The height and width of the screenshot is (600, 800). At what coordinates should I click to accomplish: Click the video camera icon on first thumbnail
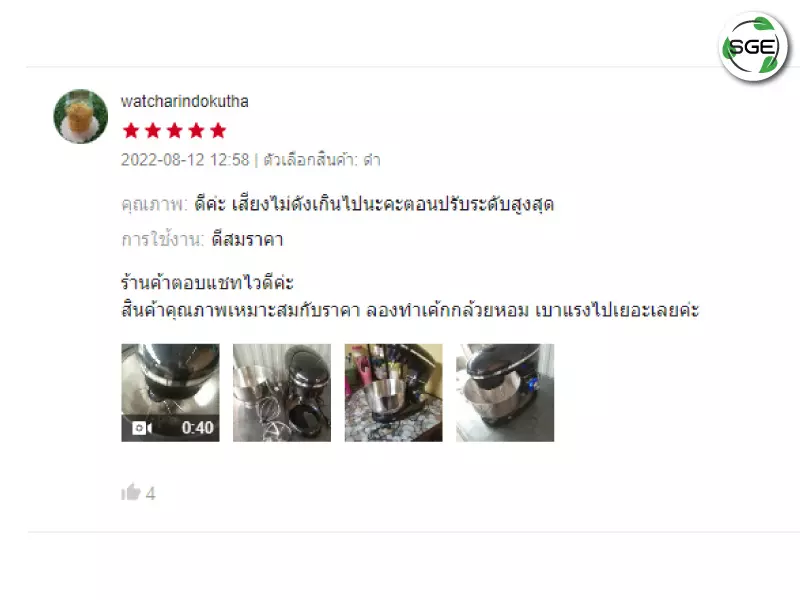[142, 428]
